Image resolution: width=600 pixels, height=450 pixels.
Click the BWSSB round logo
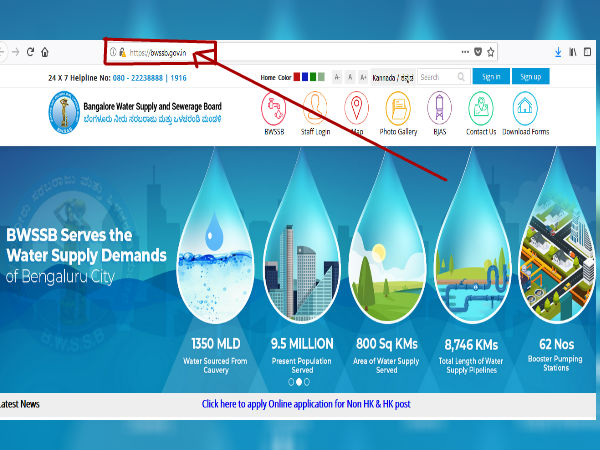click(x=64, y=112)
